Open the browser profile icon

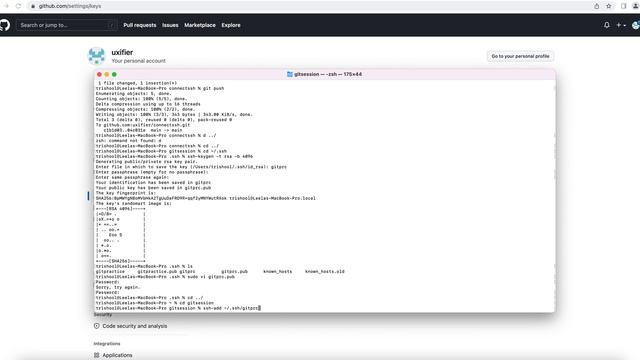point(636,6)
